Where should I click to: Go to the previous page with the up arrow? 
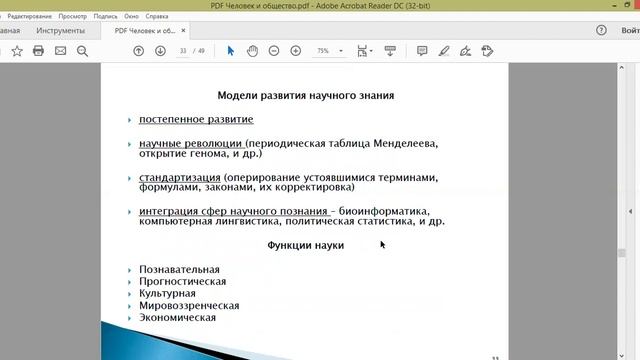(x=139, y=51)
